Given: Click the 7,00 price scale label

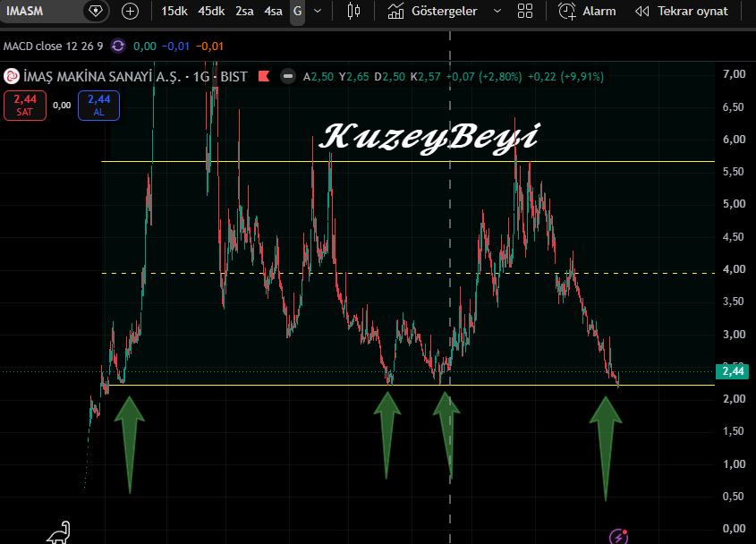Looking at the screenshot, I should tap(735, 73).
